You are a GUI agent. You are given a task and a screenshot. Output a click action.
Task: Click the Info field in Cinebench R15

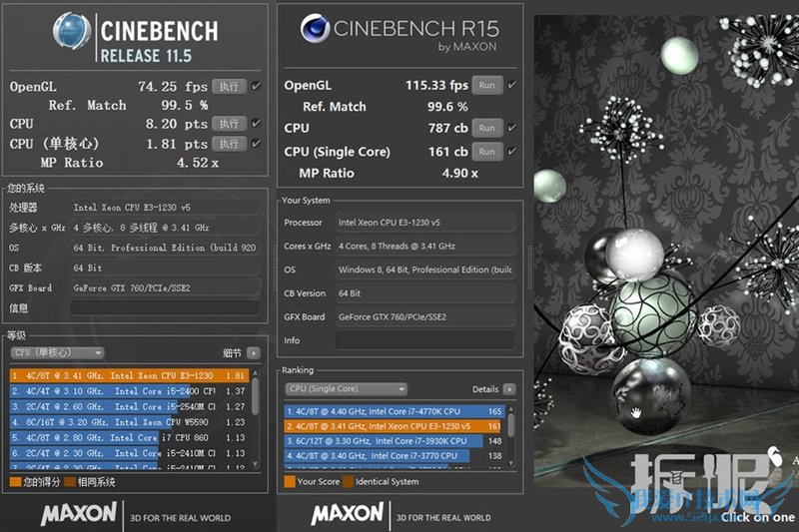pos(425,340)
